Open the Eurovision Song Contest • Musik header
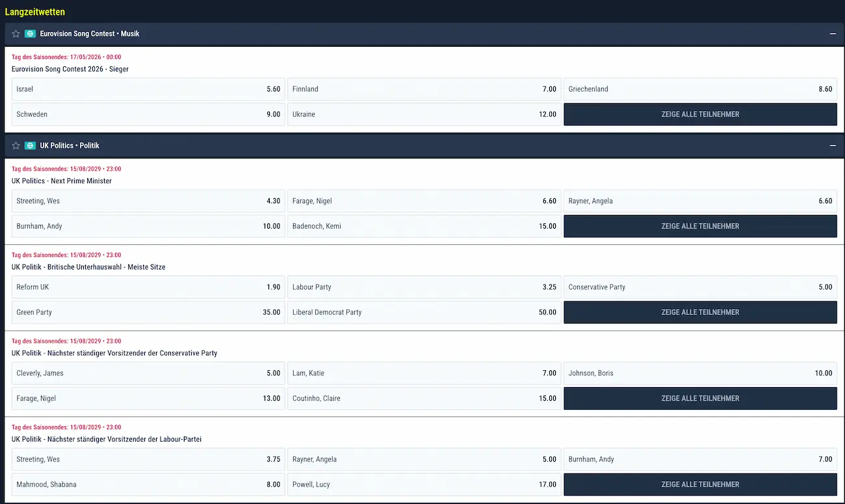Viewport: 845px width, 504px height. coord(90,34)
